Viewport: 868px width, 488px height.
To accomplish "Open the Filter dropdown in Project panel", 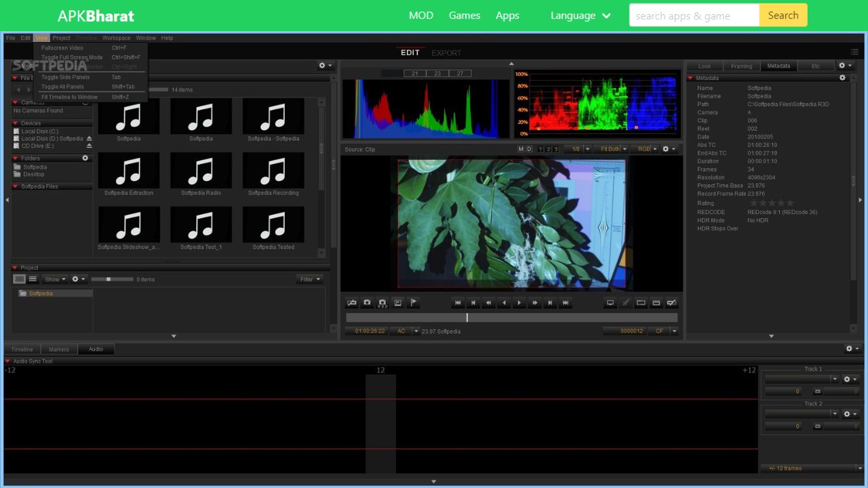I will coord(310,279).
